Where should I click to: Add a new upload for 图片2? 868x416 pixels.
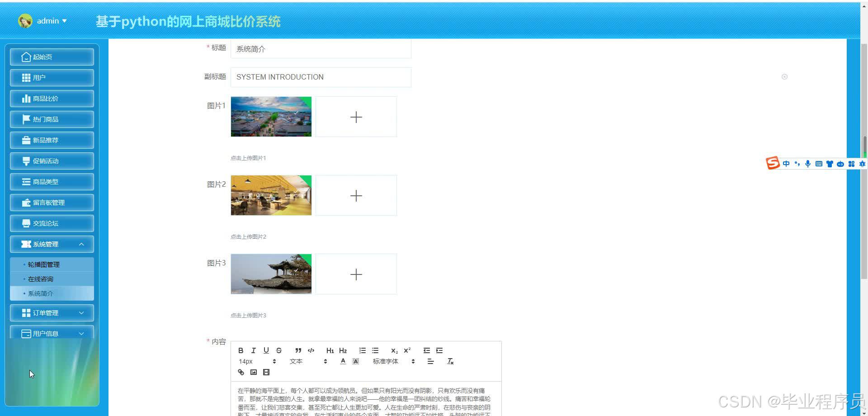pos(356,195)
